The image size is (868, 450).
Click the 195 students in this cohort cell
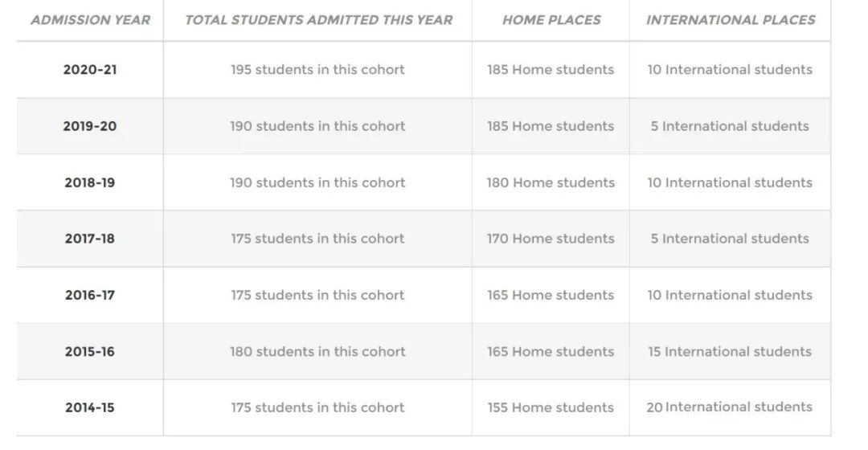(x=317, y=70)
